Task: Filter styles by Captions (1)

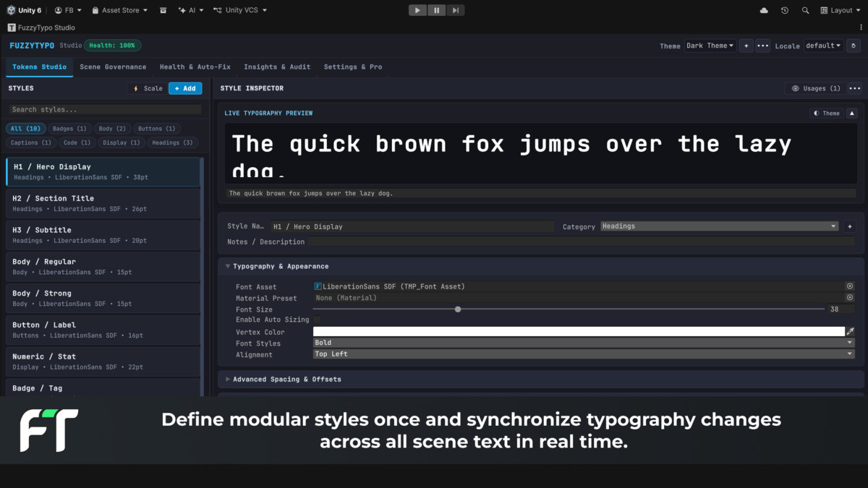Action: [30, 142]
